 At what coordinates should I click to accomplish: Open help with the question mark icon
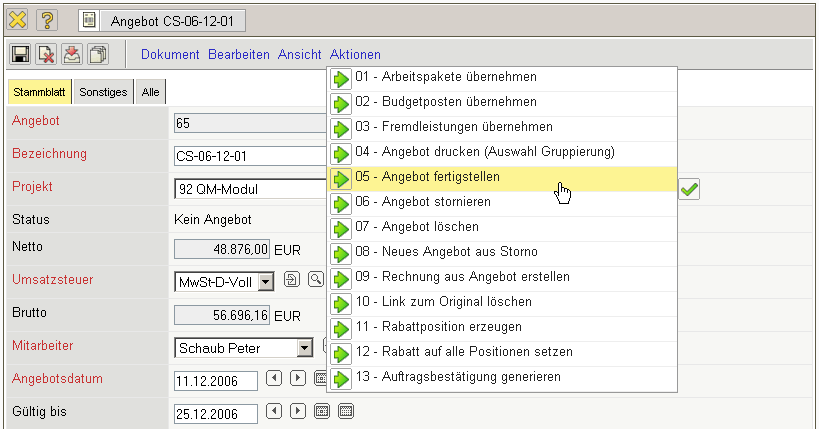click(x=46, y=19)
